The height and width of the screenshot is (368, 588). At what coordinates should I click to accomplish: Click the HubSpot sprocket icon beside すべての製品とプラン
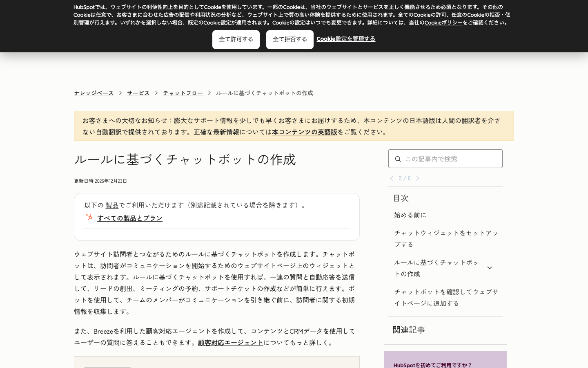[x=89, y=217]
